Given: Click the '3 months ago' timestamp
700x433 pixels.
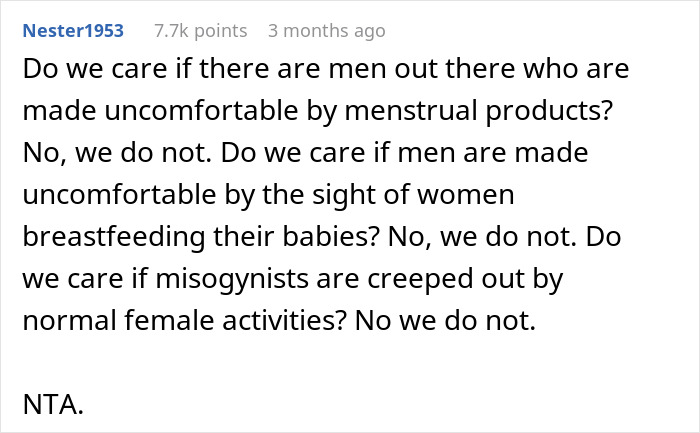Looking at the screenshot, I should 326,31.
